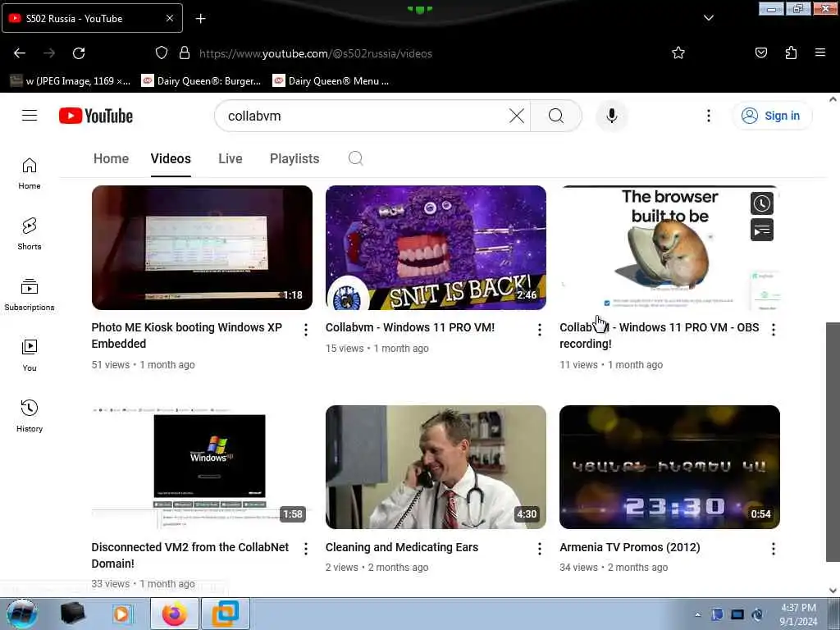Open the browser extensions puzzle icon
The width and height of the screenshot is (840, 630).
pos(791,52)
